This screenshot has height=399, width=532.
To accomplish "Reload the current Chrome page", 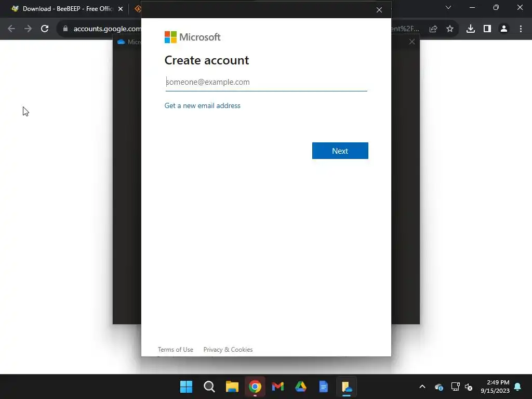I will pos(45,29).
